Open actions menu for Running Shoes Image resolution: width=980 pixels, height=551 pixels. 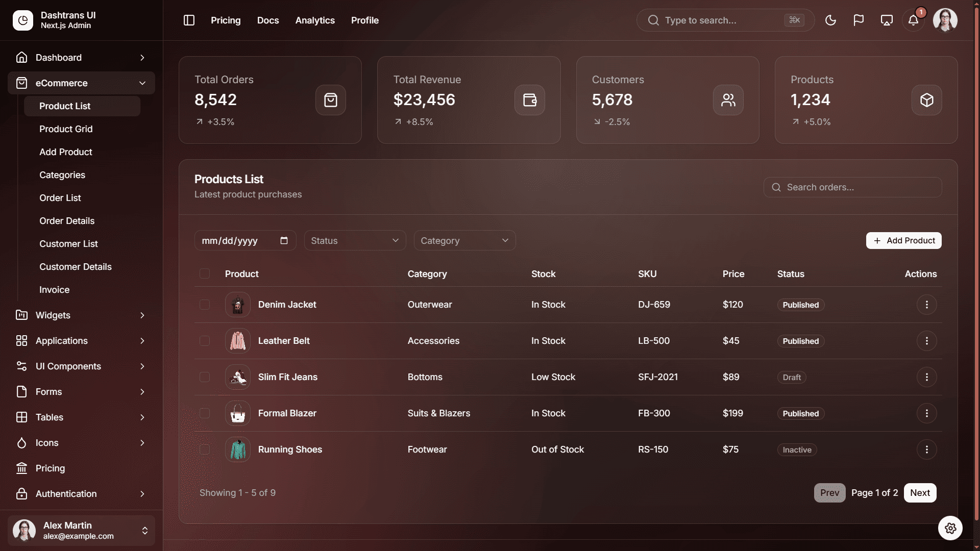pos(927,449)
